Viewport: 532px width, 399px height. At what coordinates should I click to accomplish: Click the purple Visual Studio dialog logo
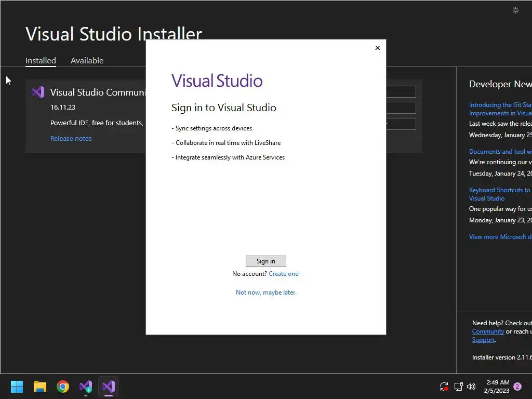(x=217, y=81)
